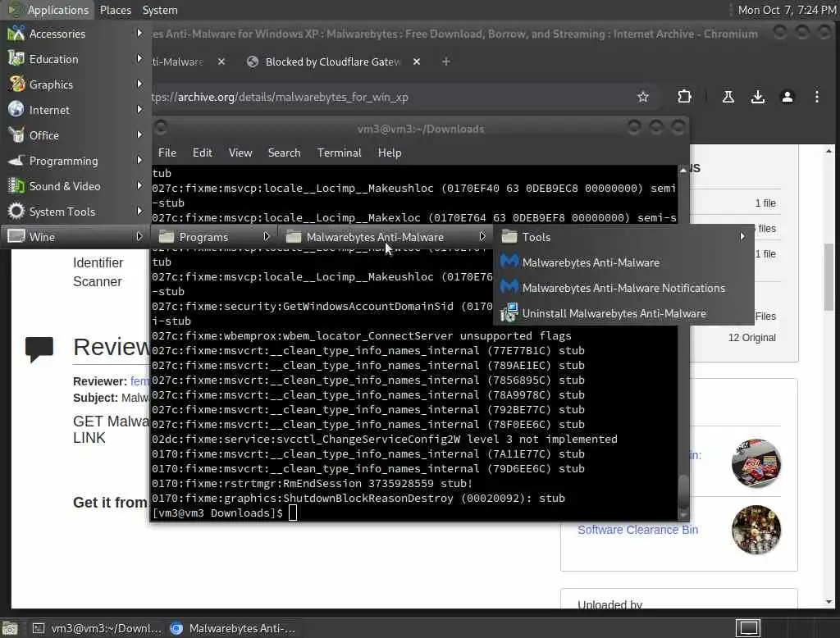Click 12 Original files link
This screenshot has width=840, height=638.
pos(751,338)
